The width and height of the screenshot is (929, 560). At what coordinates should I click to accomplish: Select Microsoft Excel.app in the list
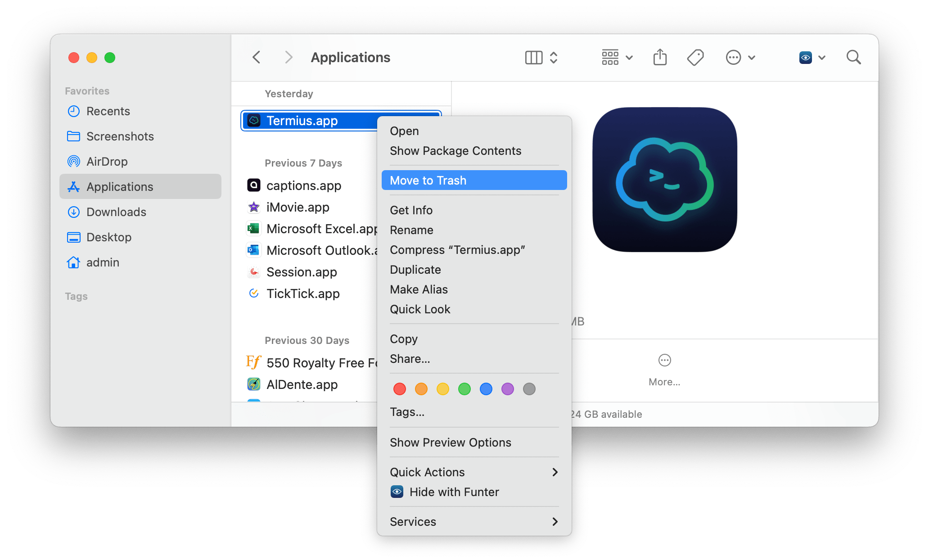tap(311, 229)
